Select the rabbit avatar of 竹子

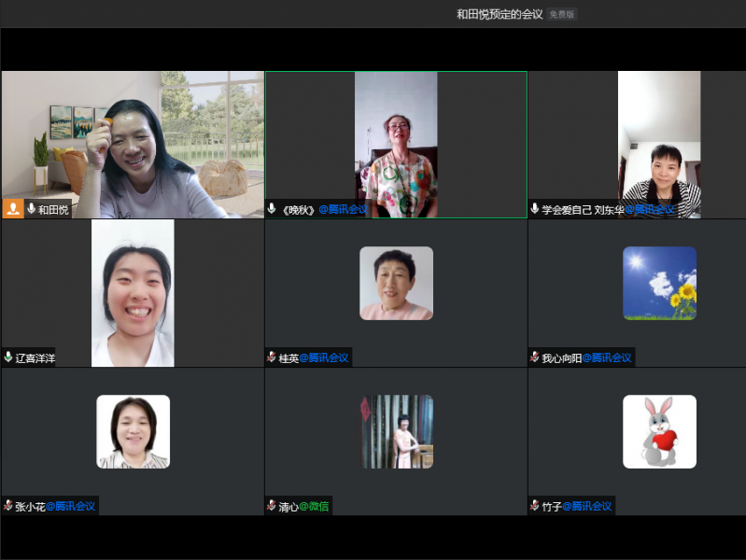pyautogui.click(x=659, y=431)
